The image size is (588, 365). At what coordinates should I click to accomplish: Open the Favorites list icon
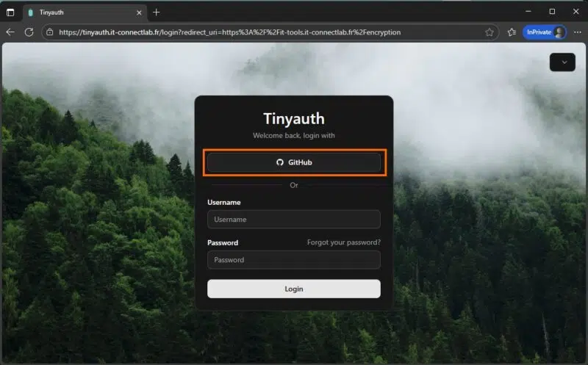coord(512,32)
